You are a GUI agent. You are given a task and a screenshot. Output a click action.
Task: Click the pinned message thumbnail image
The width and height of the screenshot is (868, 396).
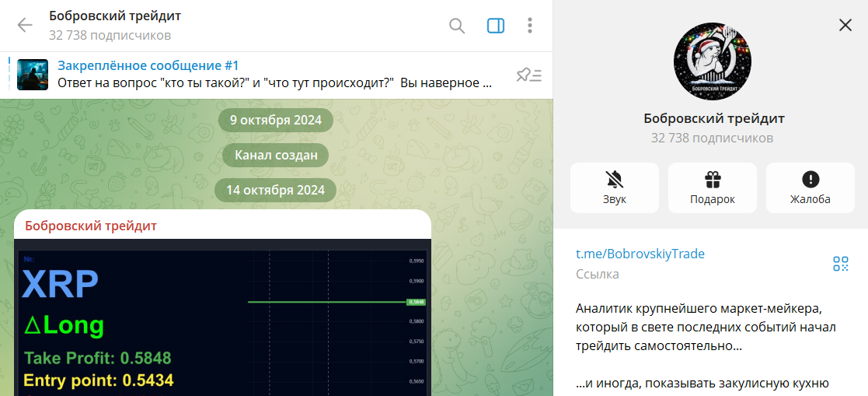[33, 75]
